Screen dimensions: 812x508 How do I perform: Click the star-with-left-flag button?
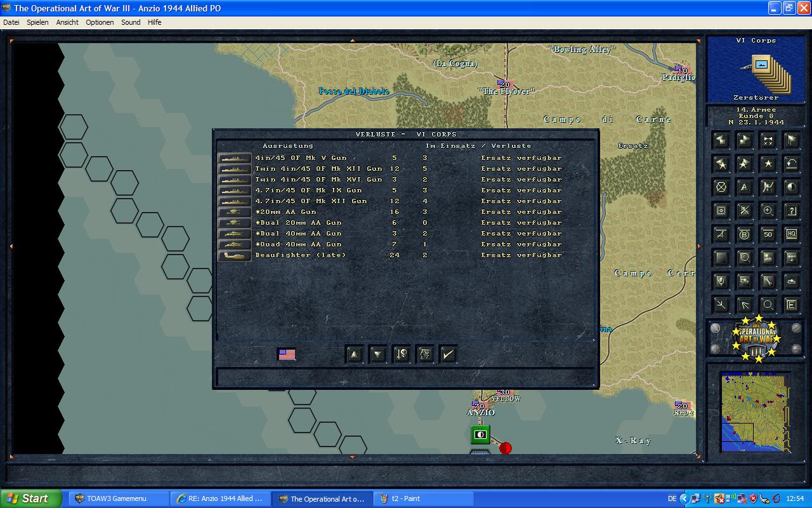721,164
